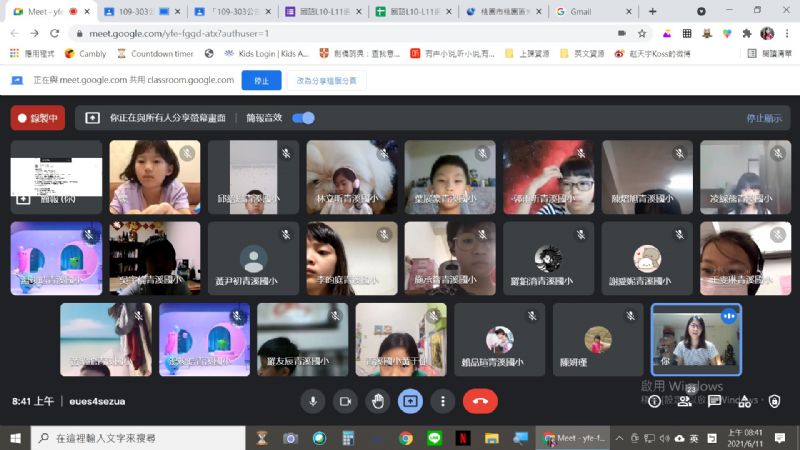The height and width of the screenshot is (450, 800).
Task: Show the participants list
Action: (x=686, y=401)
